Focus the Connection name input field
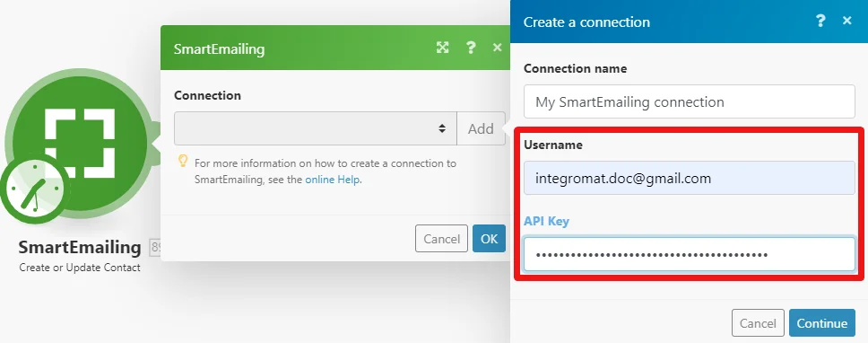Viewport: 868px width, 343px height. [x=690, y=102]
